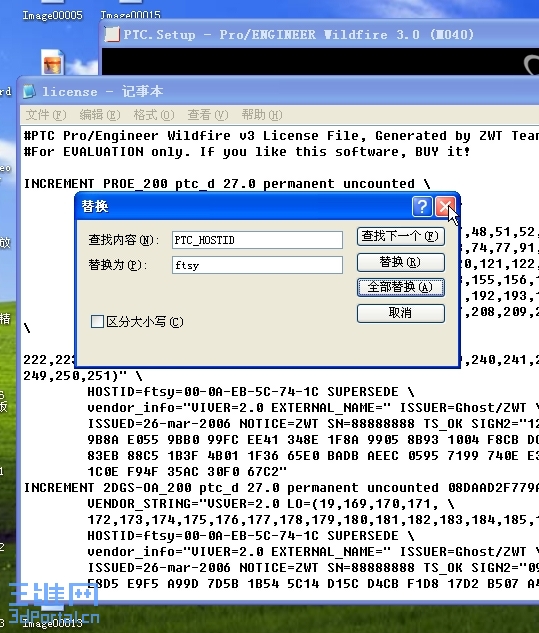This screenshot has height=633, width=539.
Task: Click the license Notepad title bar
Action: point(279,92)
